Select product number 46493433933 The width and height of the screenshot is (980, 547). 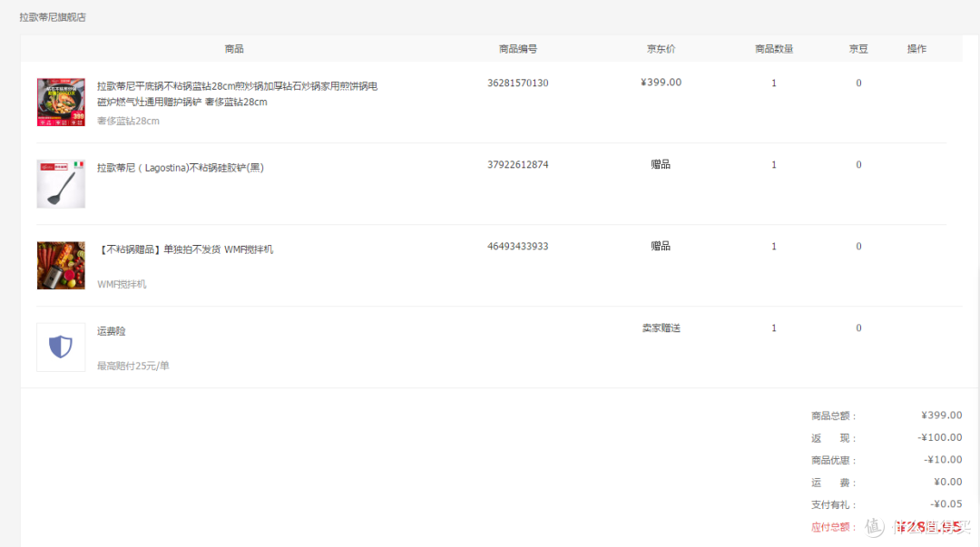coord(518,247)
